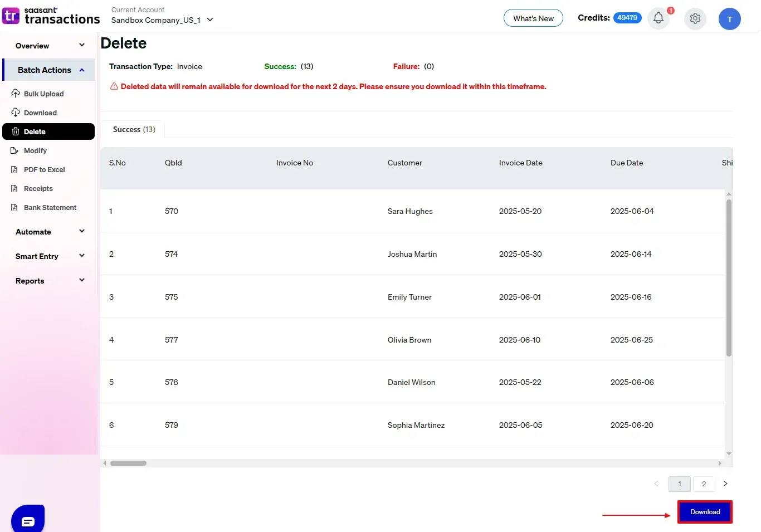
Task: Click due date 2025-06-20
Action: click(x=632, y=425)
